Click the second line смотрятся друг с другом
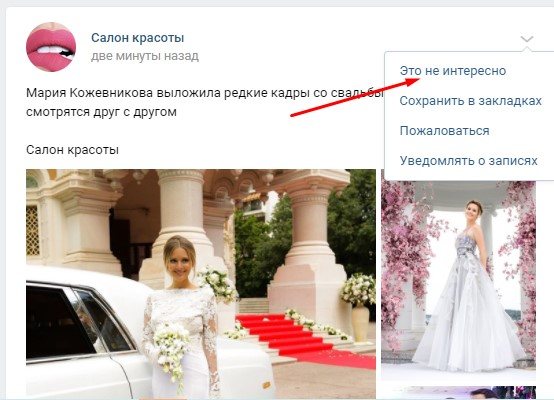Viewport: 554px width, 400px height. click(101, 112)
